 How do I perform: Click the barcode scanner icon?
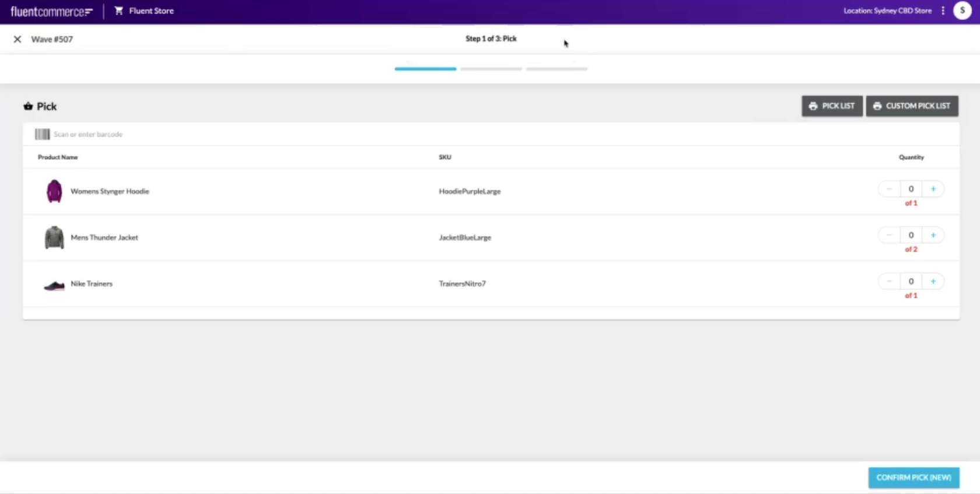click(42, 134)
